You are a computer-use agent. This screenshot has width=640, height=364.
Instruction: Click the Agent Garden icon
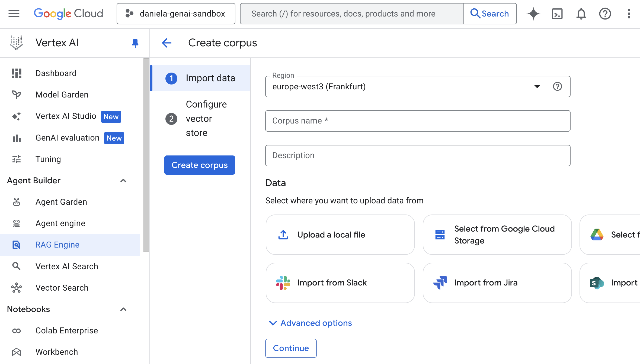point(17,202)
